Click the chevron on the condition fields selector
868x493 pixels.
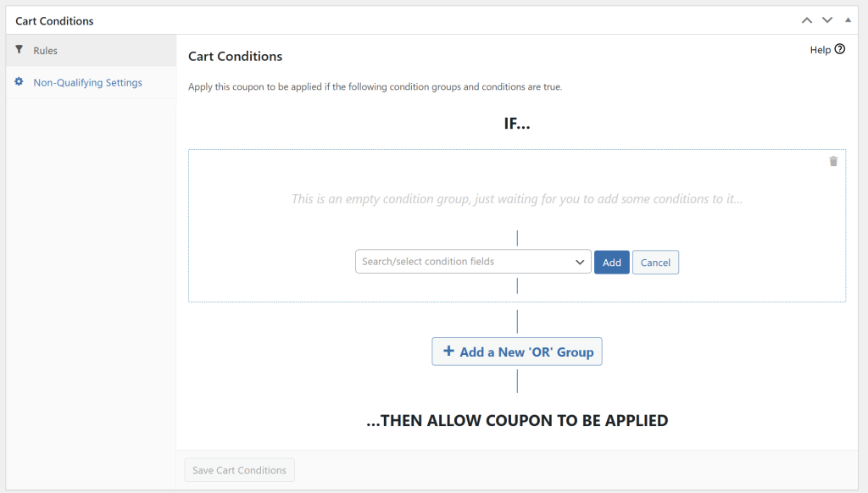coord(581,261)
